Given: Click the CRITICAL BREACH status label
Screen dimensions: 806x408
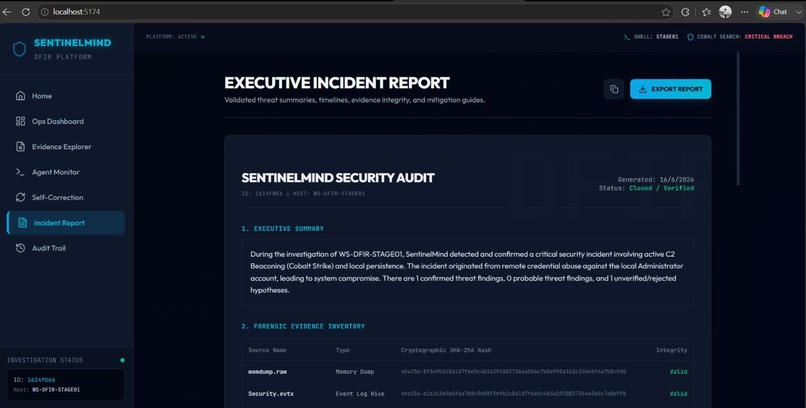Looking at the screenshot, I should (x=768, y=37).
